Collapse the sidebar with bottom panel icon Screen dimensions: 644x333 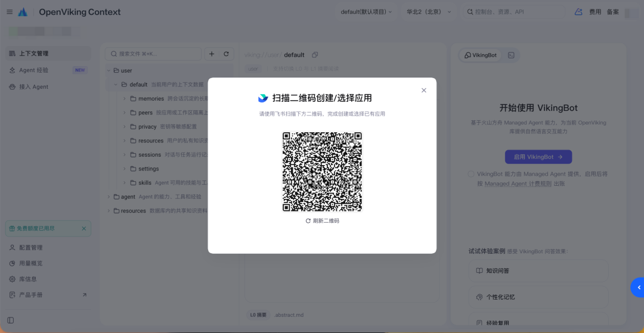(11, 320)
